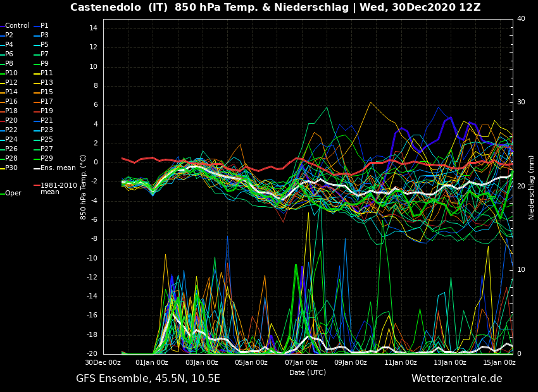Select the "-2" temperature axis tick label
This screenshot has height=392, width=538.
[x=94, y=182]
